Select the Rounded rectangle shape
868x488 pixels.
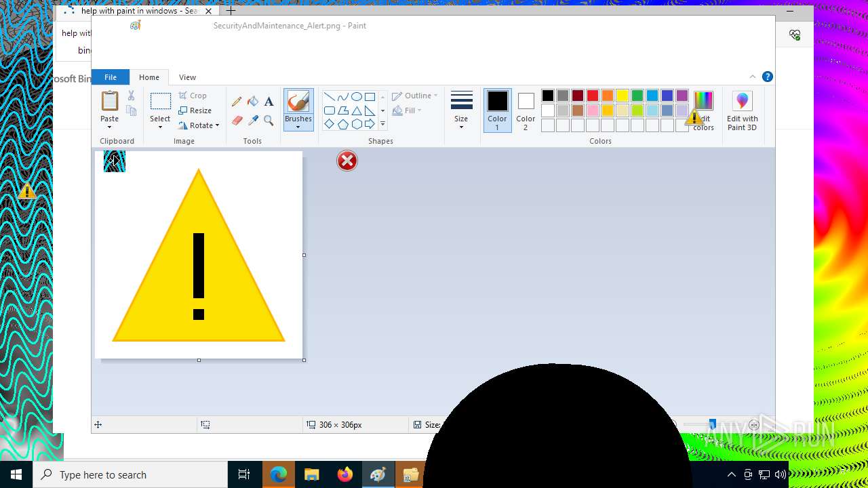tap(330, 110)
